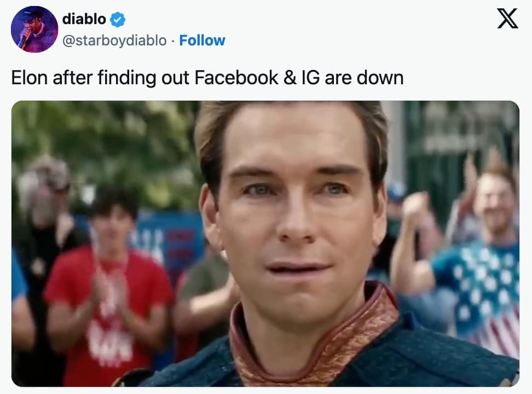Click the word down ending the tweet

pos(380,78)
